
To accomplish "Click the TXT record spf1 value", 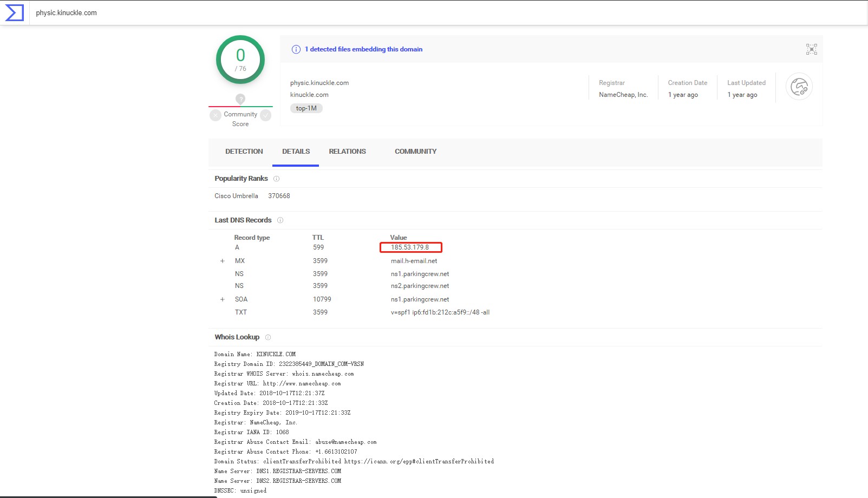I will (440, 312).
